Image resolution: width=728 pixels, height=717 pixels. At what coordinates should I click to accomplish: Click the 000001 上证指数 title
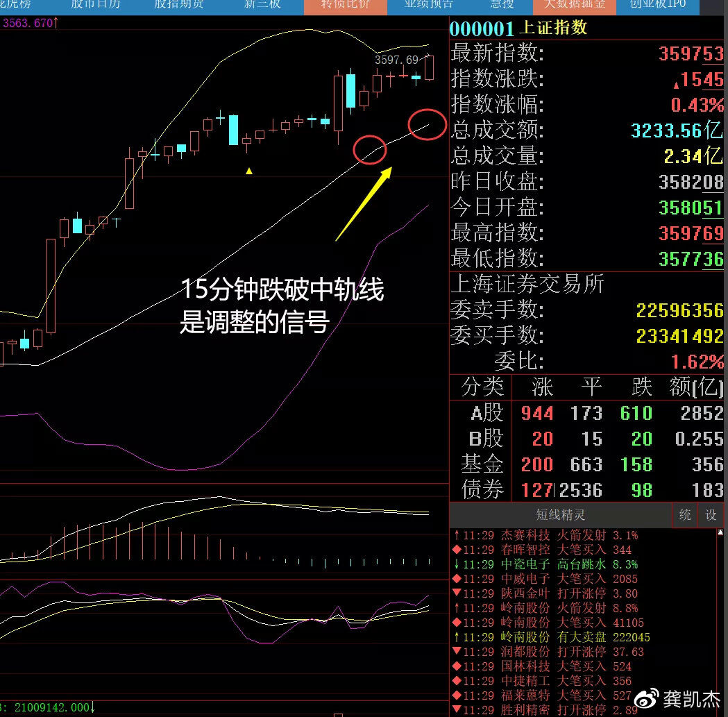518,28
